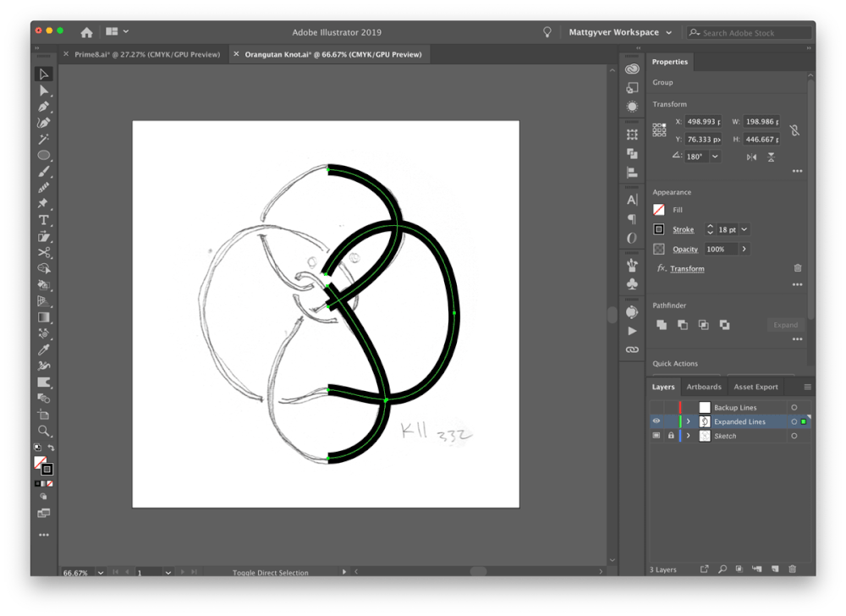Open the Reference Point selector in Transform
Screen dimensions: 846x616
[659, 129]
